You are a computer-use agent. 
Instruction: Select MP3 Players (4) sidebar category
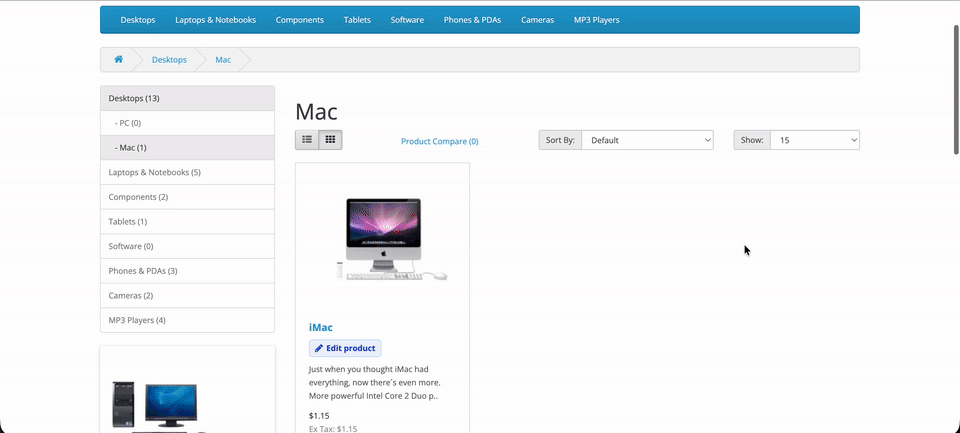[187, 320]
